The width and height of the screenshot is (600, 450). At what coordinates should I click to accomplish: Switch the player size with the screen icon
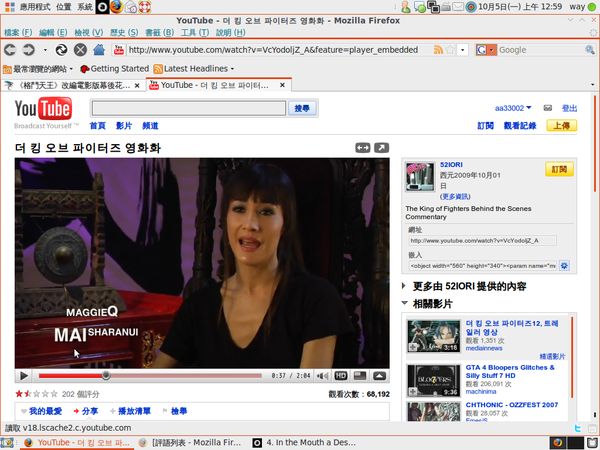360,376
